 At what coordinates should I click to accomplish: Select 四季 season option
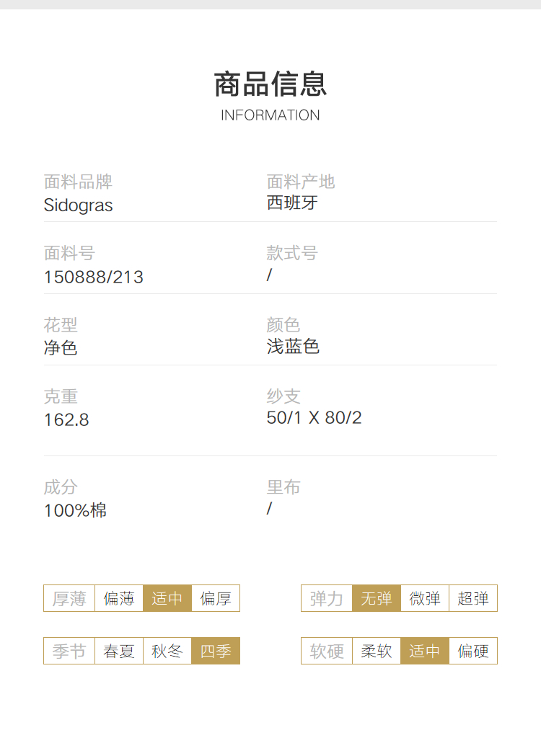coord(216,651)
